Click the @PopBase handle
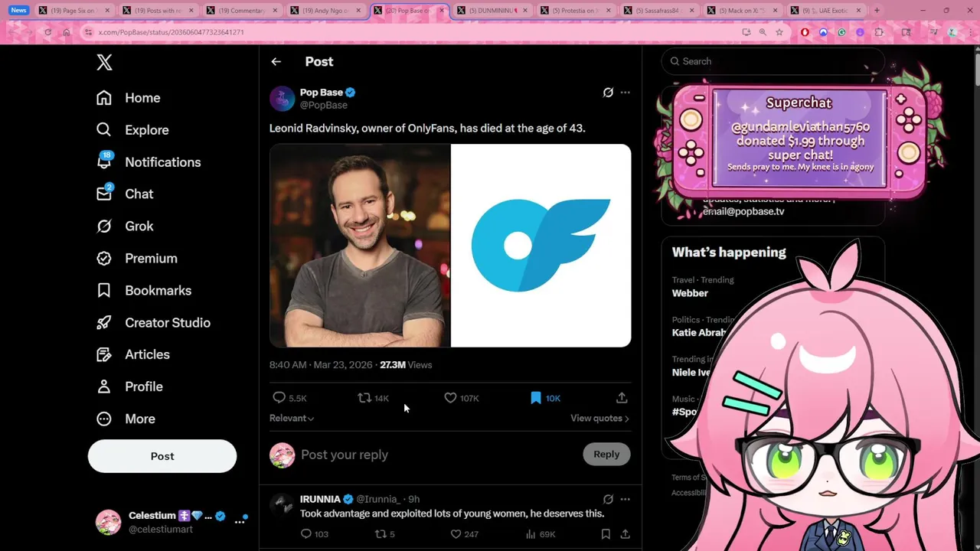The image size is (980, 551). click(x=324, y=106)
